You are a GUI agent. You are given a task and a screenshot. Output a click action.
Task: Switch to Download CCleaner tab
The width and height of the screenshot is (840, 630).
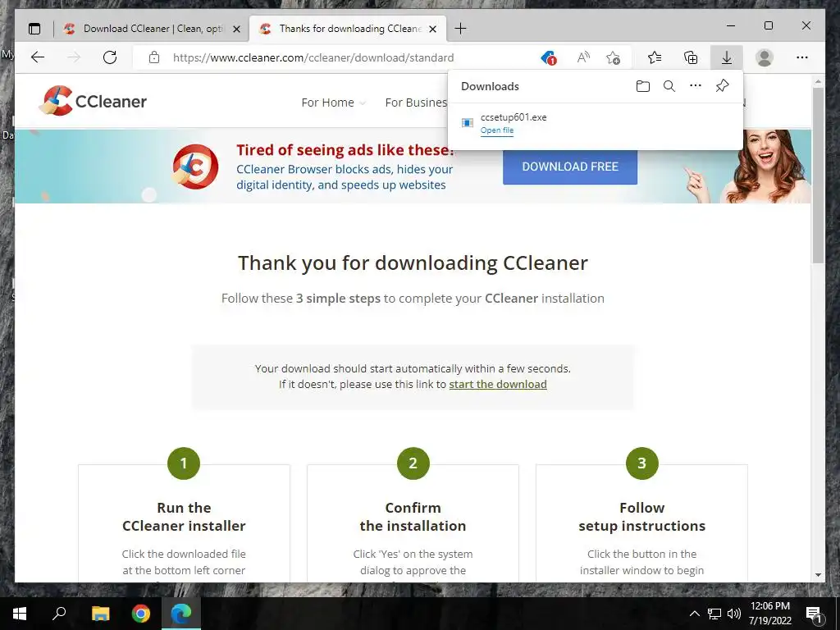pos(153,29)
